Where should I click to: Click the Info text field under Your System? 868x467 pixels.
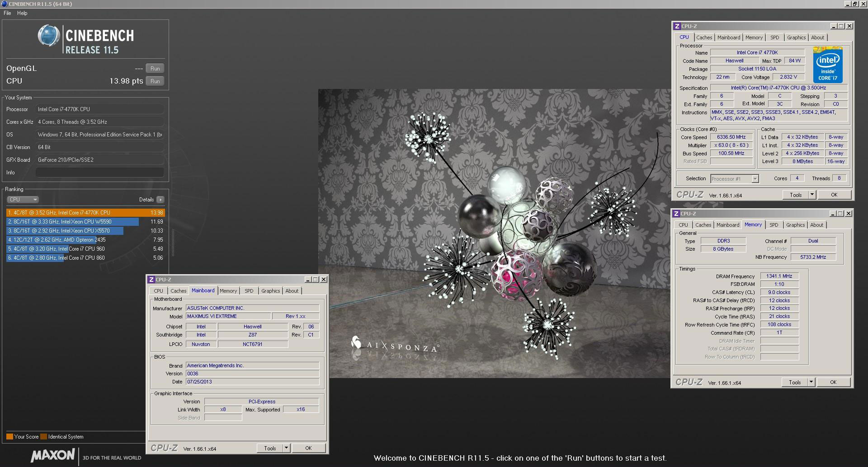coord(99,173)
